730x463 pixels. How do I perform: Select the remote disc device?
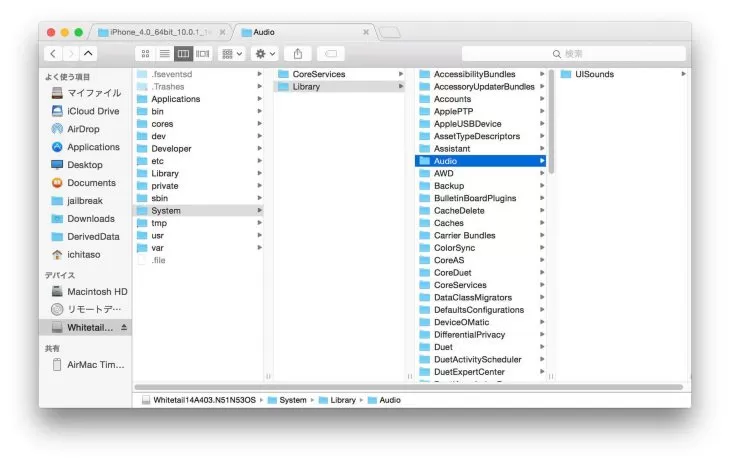(87, 309)
